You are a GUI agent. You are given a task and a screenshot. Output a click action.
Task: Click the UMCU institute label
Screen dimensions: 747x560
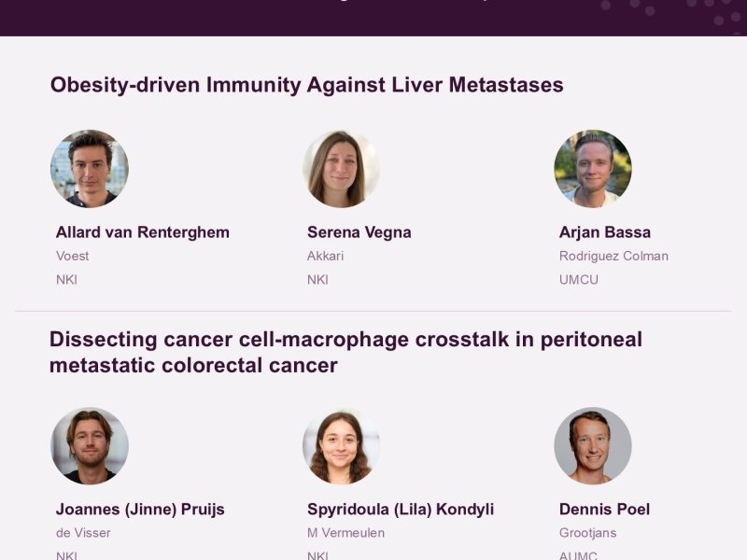coord(579,279)
